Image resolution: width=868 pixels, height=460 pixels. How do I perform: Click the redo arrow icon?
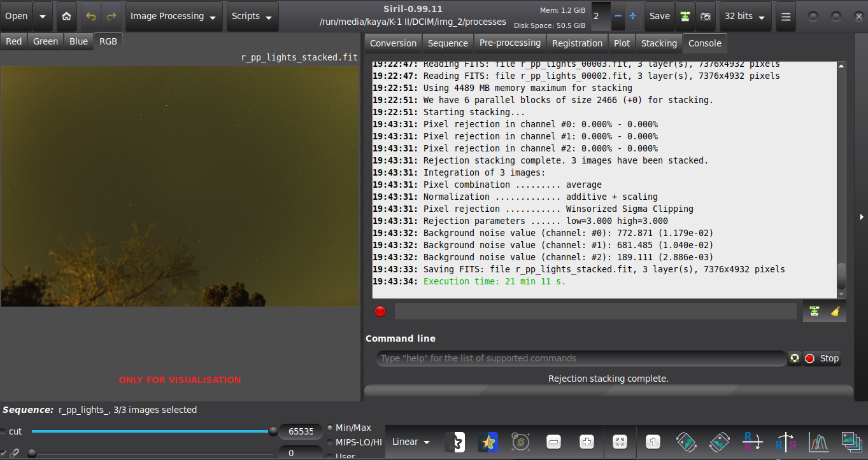[111, 17]
